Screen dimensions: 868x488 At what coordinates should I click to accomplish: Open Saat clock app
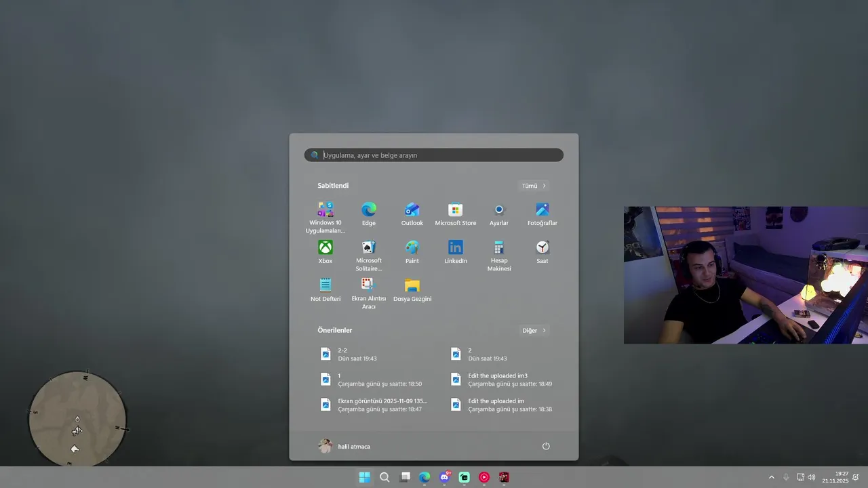coord(542,252)
